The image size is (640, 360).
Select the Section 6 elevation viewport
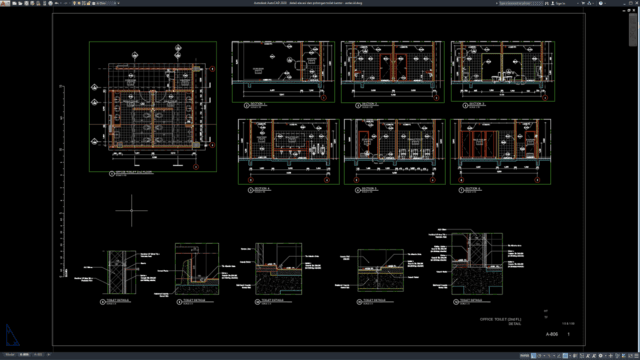coord(500,151)
